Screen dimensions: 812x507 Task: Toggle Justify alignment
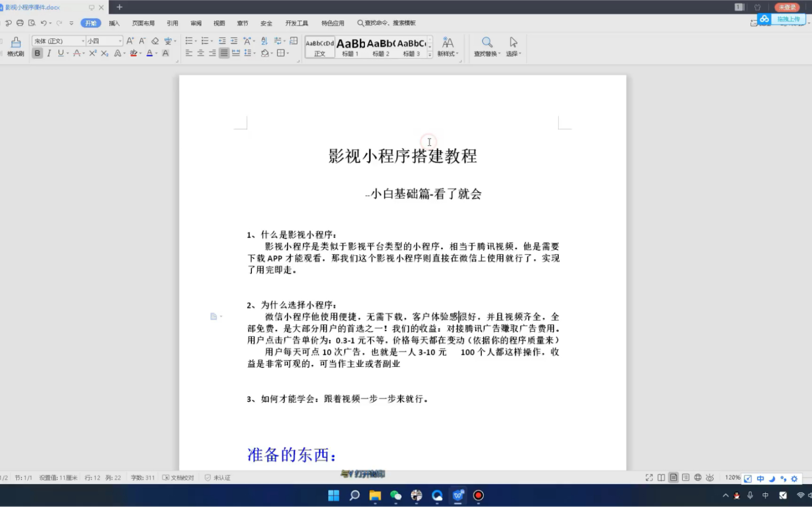pos(224,53)
